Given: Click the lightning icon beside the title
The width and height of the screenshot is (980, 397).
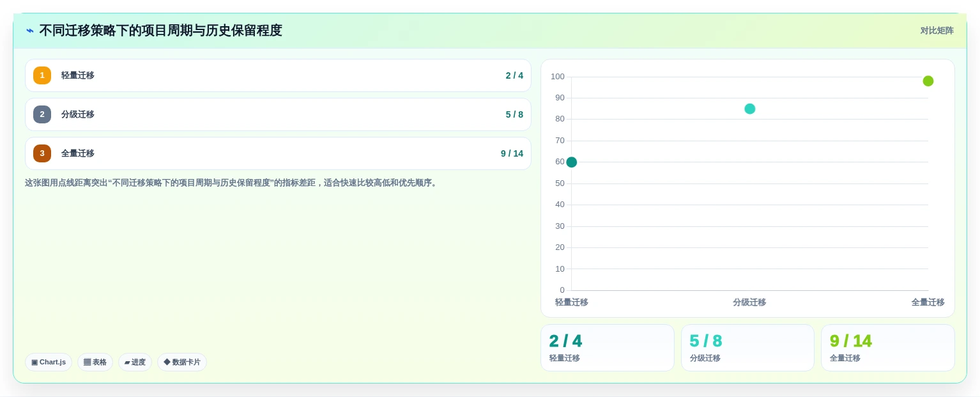Looking at the screenshot, I should 30,31.
